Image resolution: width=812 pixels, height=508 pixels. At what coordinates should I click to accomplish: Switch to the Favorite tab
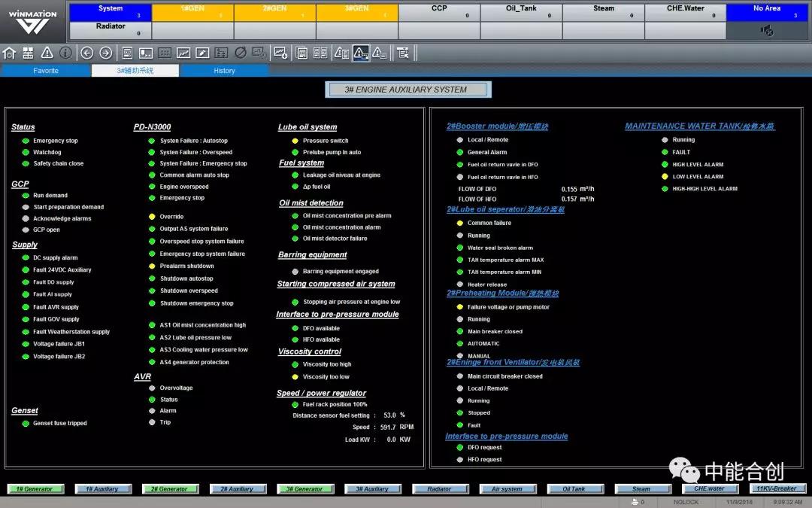pyautogui.click(x=46, y=71)
